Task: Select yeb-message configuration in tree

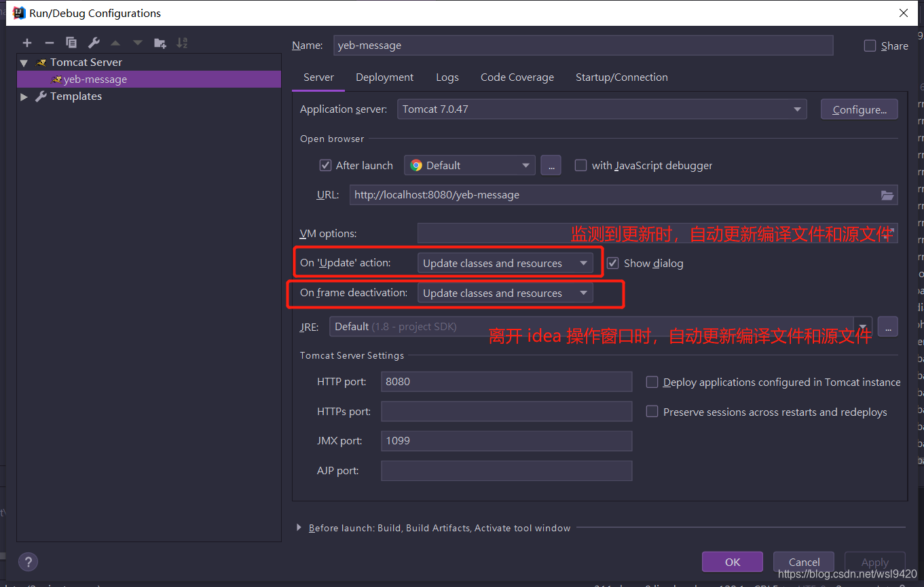Action: point(149,79)
